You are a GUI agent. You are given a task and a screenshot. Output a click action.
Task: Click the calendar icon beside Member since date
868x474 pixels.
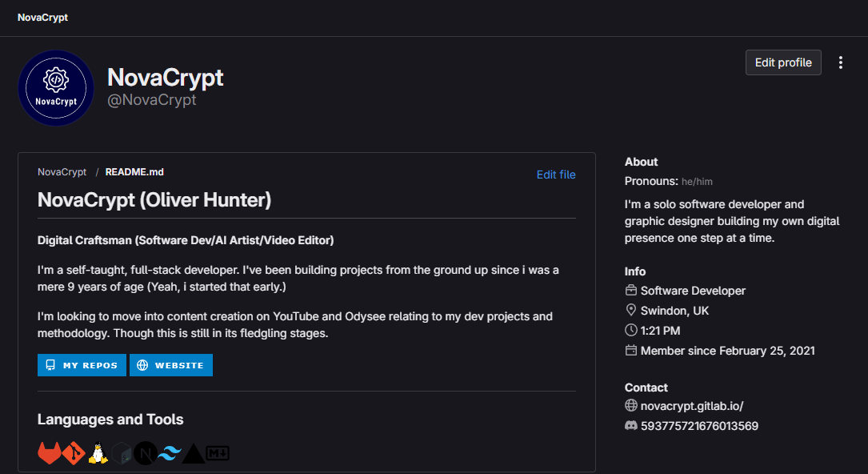coord(630,350)
